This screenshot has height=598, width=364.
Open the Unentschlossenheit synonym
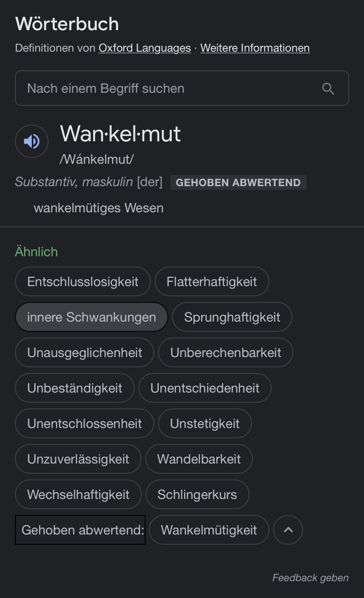point(84,423)
